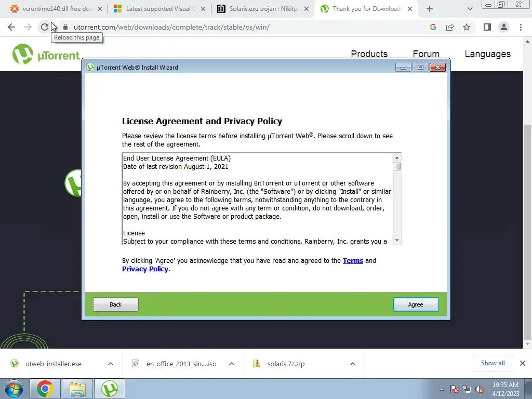
Task: Click the EULA scrollbar thumb
Action: pos(396,167)
